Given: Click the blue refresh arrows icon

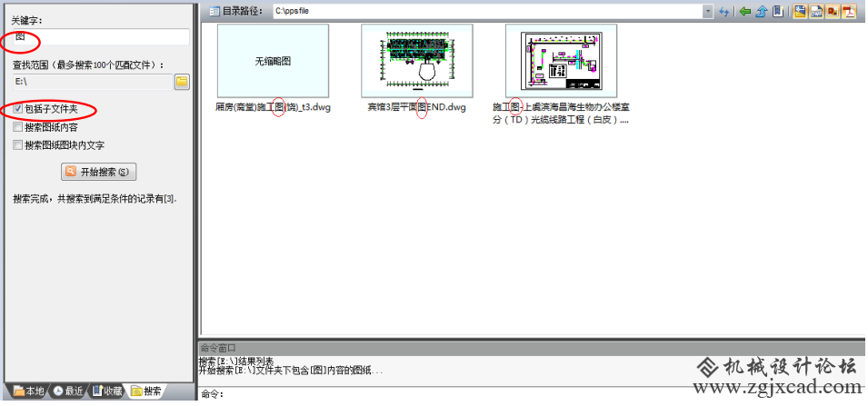Looking at the screenshot, I should 724,12.
